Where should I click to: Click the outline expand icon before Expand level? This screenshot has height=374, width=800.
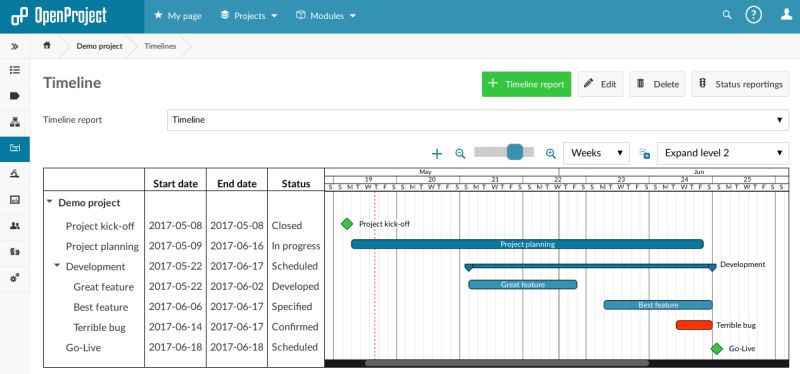(645, 154)
